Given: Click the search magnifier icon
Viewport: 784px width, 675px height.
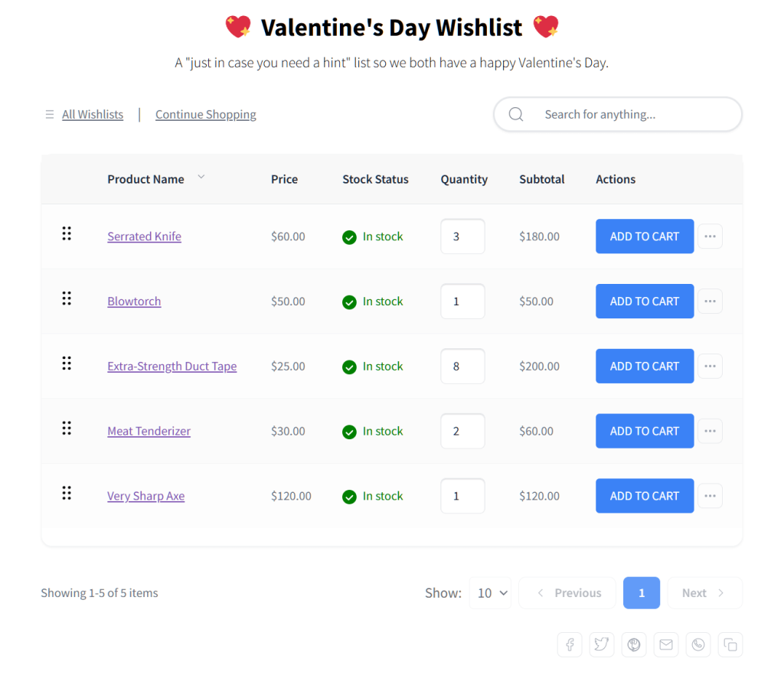Looking at the screenshot, I should tap(515, 114).
